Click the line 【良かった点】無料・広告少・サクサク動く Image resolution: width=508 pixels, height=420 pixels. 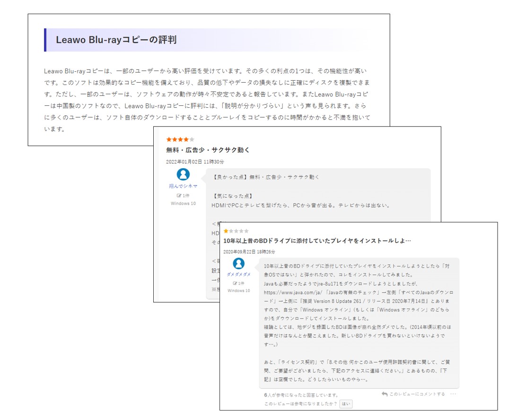click(265, 177)
